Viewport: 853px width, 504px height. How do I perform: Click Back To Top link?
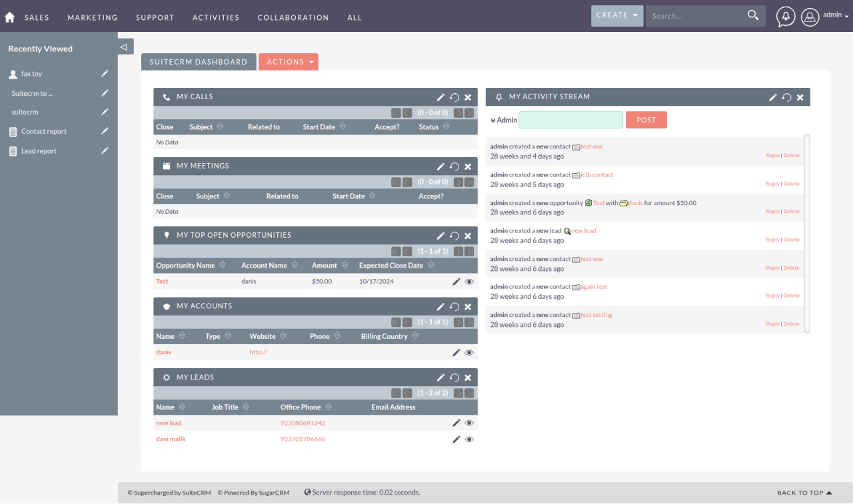click(804, 493)
